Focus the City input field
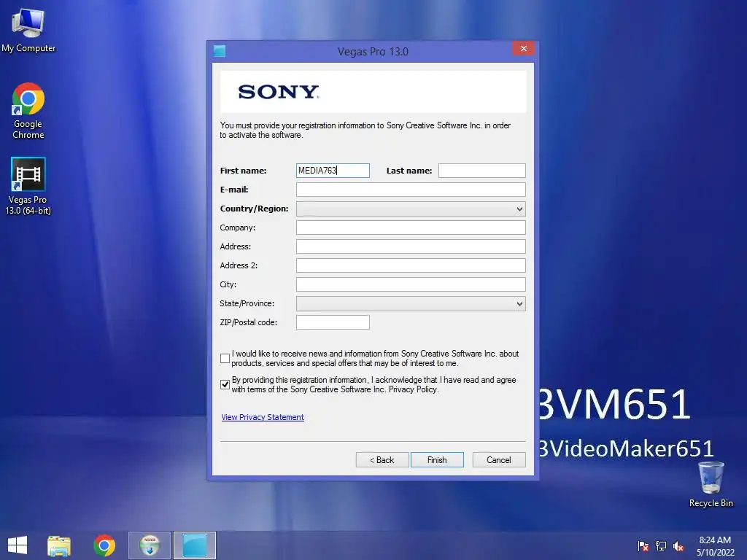747x560 pixels. [411, 284]
